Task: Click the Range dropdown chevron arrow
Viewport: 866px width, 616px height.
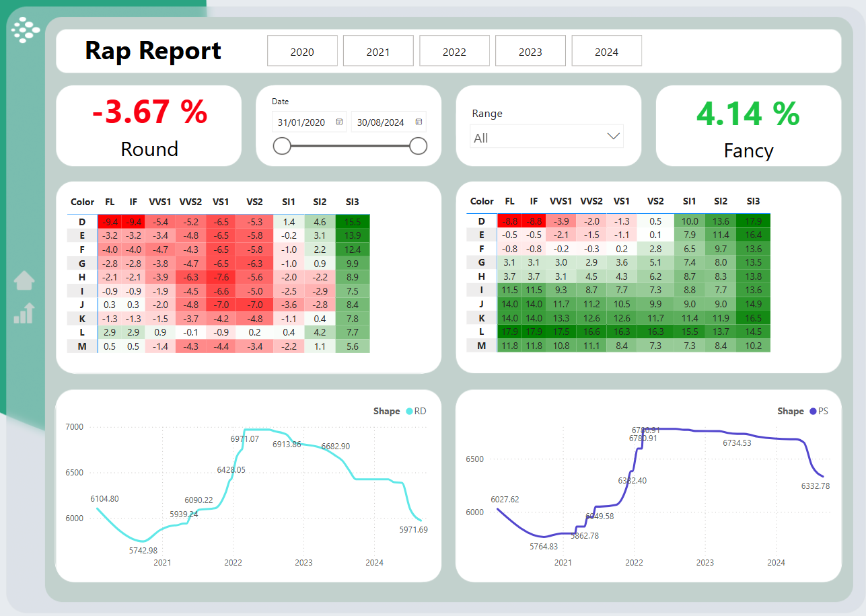Action: click(613, 137)
